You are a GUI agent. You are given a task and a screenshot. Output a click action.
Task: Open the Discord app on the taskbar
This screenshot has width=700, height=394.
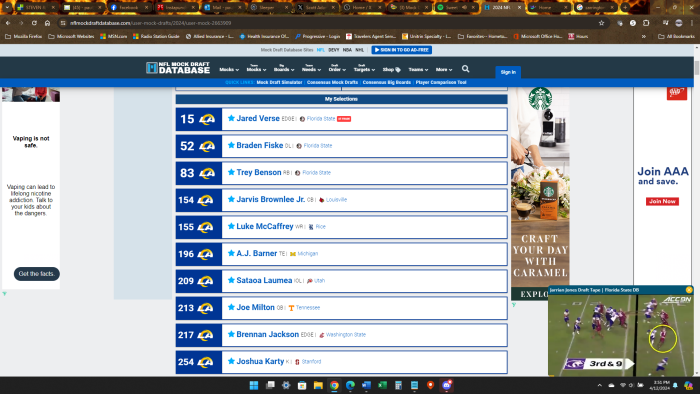point(446,385)
